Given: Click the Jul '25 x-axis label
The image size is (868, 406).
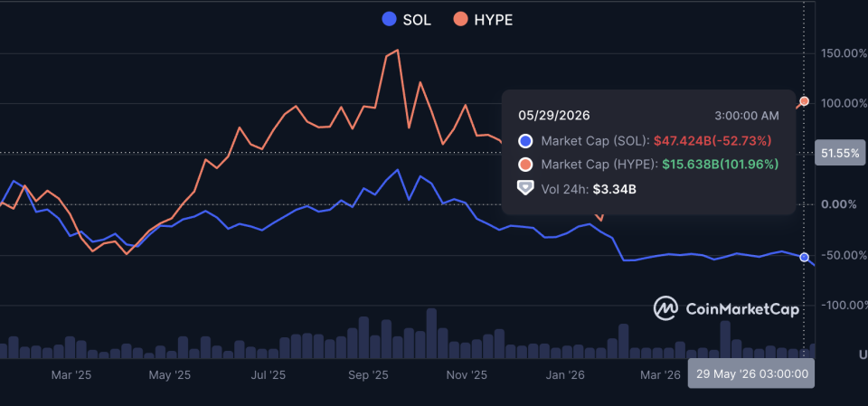Looking at the screenshot, I should click(x=269, y=375).
